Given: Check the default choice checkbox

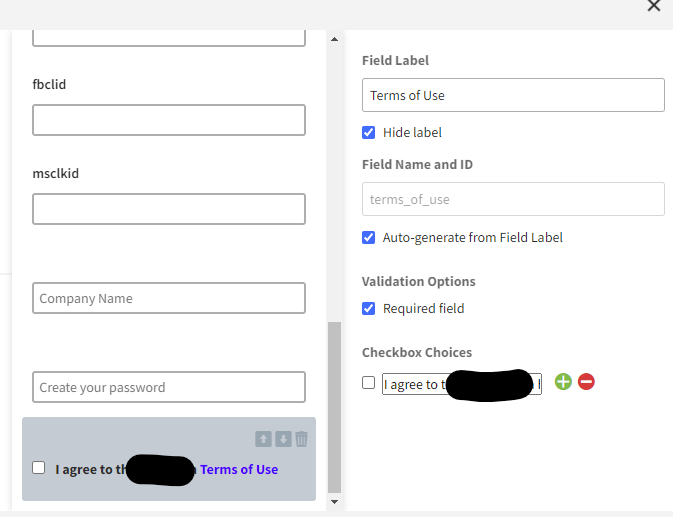Looking at the screenshot, I should (x=368, y=382).
